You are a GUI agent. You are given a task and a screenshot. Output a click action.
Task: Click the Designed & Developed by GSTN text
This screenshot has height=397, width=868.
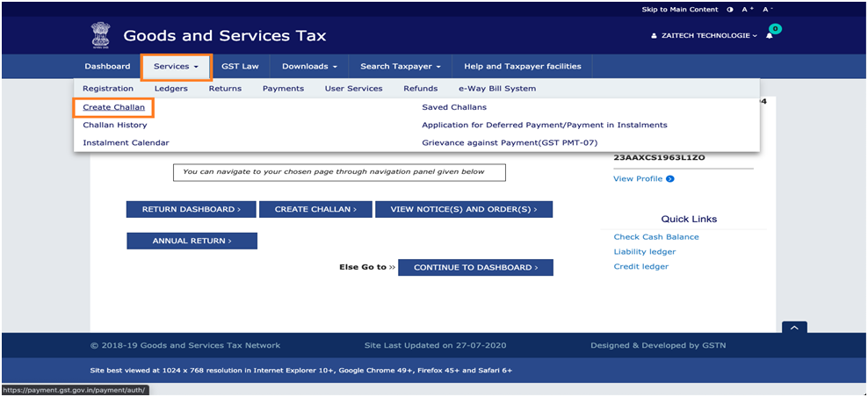[x=658, y=345]
